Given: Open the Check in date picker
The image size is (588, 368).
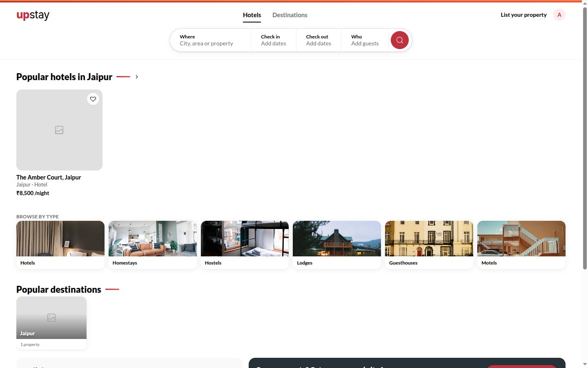Looking at the screenshot, I should pos(274,40).
